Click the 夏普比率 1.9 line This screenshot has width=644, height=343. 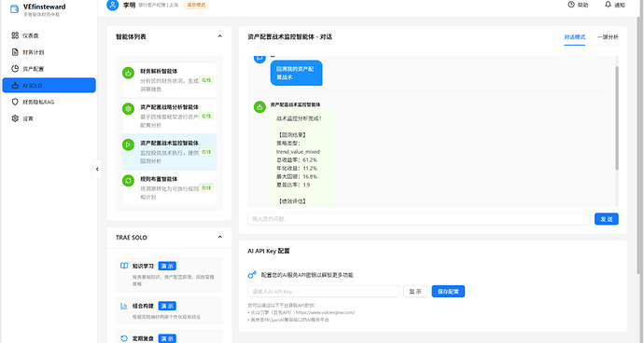tap(293, 185)
